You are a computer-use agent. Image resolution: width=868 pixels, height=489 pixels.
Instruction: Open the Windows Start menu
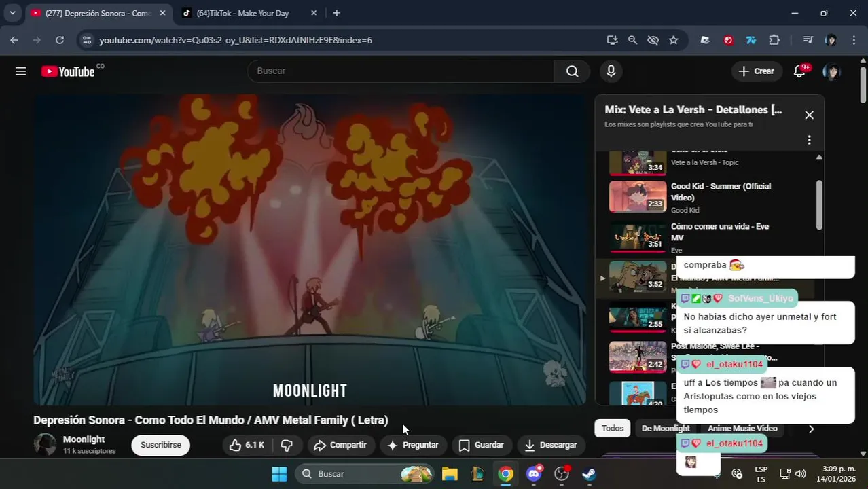pyautogui.click(x=279, y=474)
